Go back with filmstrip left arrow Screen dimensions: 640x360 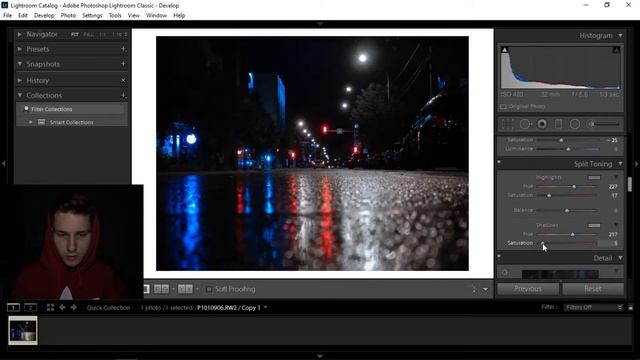(x=62, y=307)
